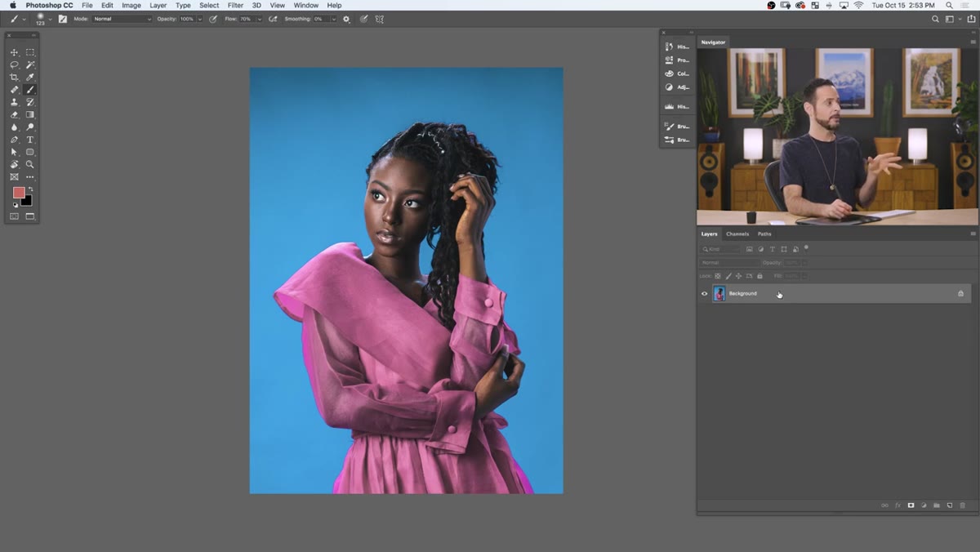Viewport: 980px width, 552px height.
Task: Select the Move tool
Action: point(14,52)
